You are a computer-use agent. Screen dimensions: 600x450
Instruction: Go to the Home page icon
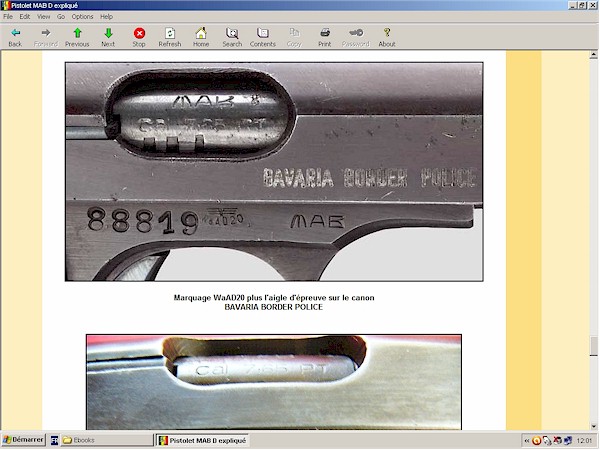[x=201, y=33]
